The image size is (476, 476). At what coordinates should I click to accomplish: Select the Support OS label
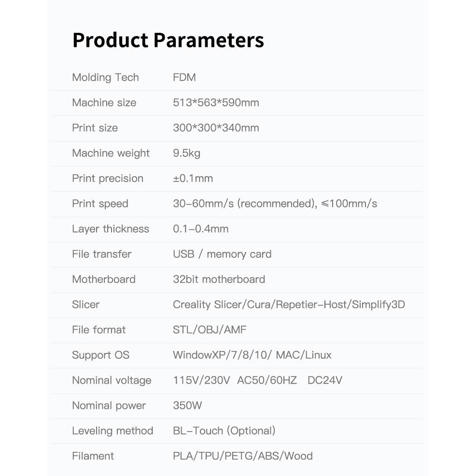(100, 355)
